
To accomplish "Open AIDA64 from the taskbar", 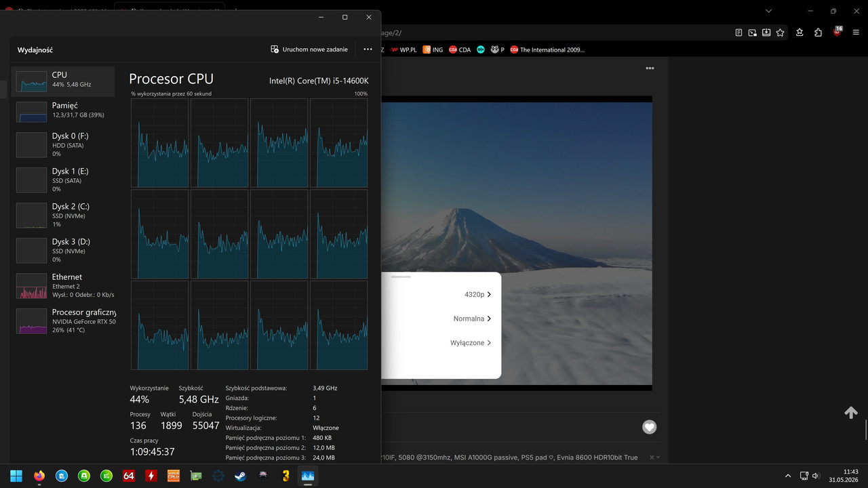I will (129, 476).
